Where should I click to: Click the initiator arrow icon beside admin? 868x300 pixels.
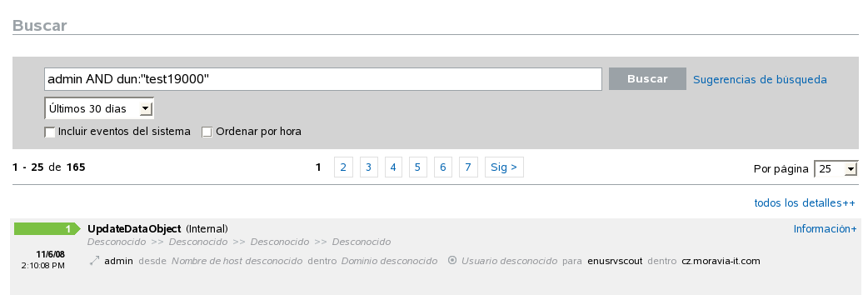coord(95,261)
